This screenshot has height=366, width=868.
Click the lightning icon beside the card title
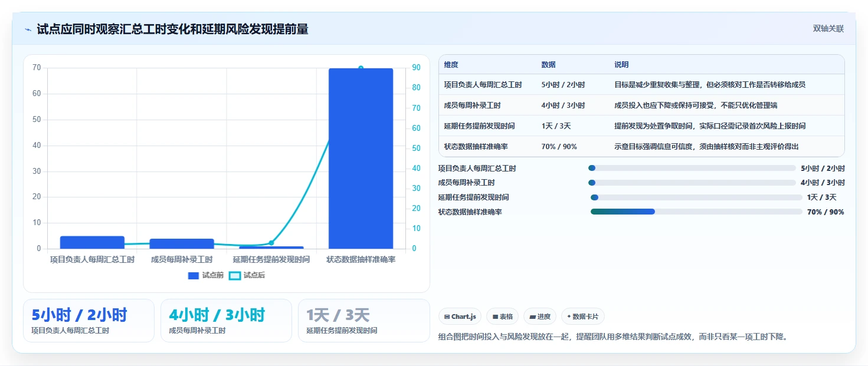(x=28, y=29)
